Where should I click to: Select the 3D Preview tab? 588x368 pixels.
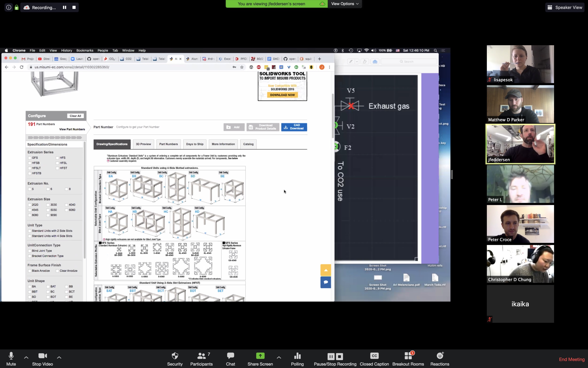(x=143, y=144)
